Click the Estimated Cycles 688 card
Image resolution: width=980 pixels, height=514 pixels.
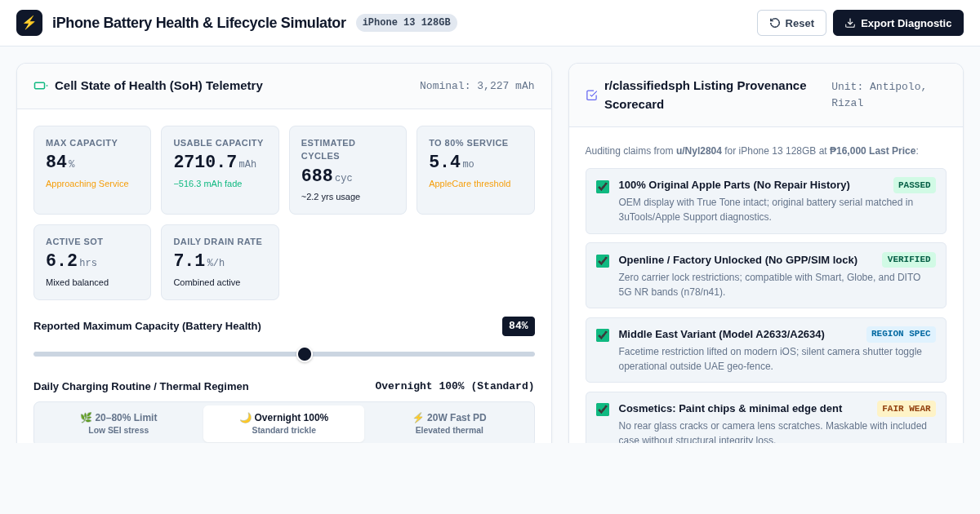348,171
